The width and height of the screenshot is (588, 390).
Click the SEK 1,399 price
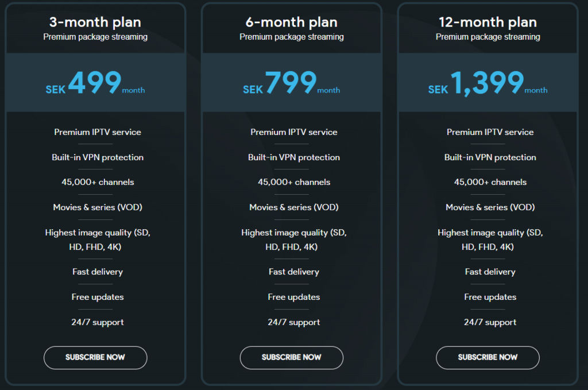click(x=487, y=83)
